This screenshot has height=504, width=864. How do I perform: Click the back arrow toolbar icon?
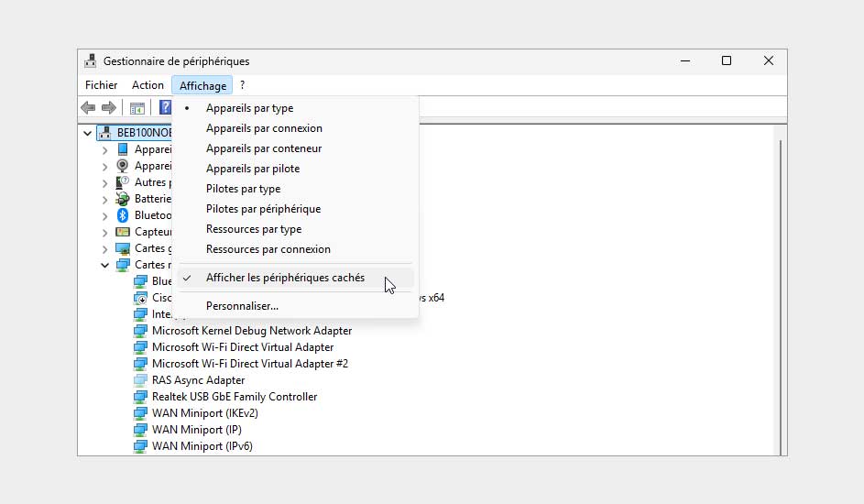(x=89, y=108)
